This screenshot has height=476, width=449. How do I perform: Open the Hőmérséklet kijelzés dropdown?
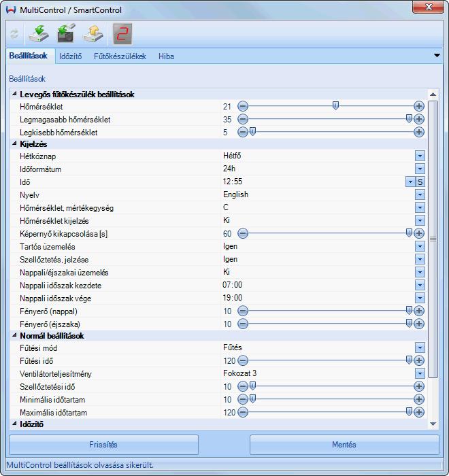click(x=420, y=220)
